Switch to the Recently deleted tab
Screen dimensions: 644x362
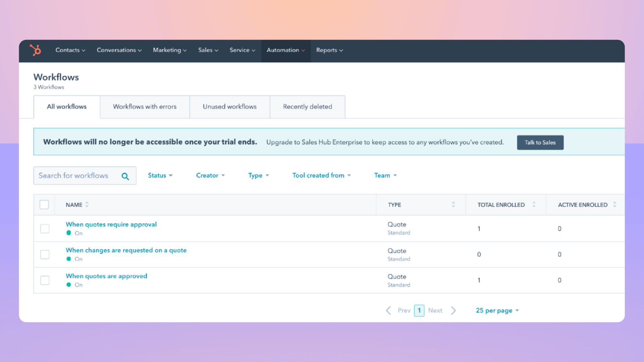click(307, 106)
